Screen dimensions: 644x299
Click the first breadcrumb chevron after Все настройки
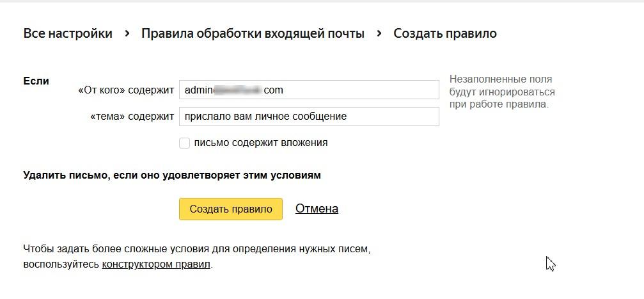(x=127, y=33)
